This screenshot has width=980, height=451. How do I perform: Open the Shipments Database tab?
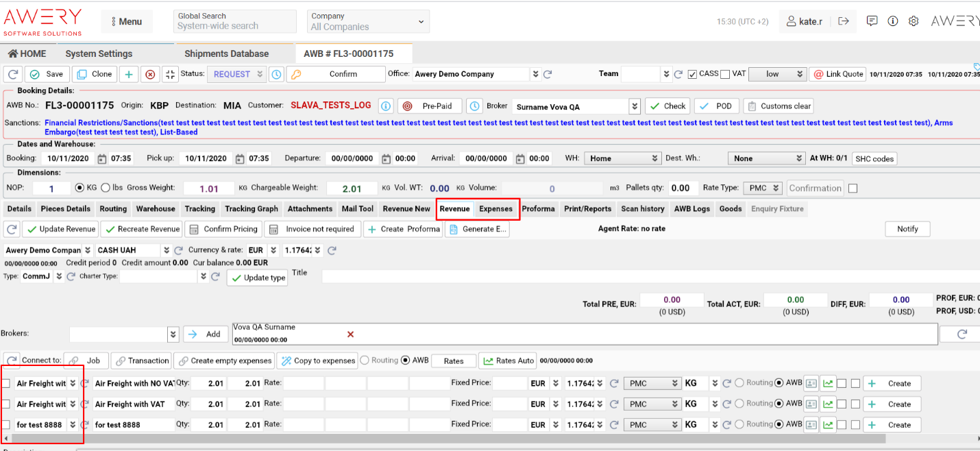pos(226,53)
